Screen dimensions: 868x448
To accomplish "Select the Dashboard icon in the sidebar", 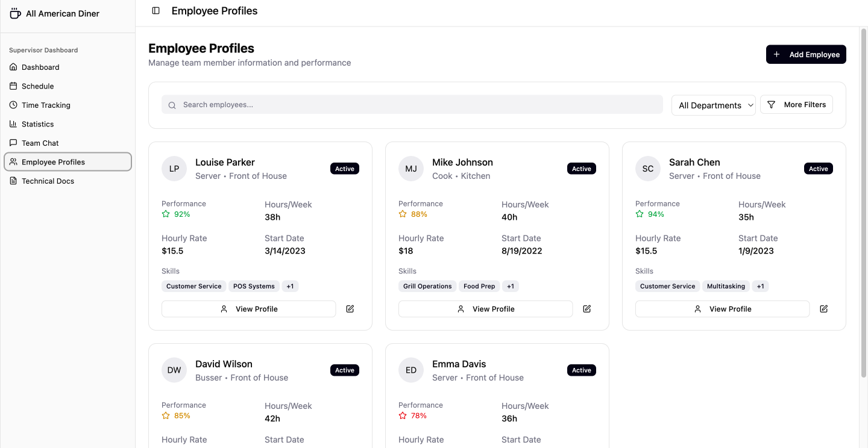I will point(13,67).
